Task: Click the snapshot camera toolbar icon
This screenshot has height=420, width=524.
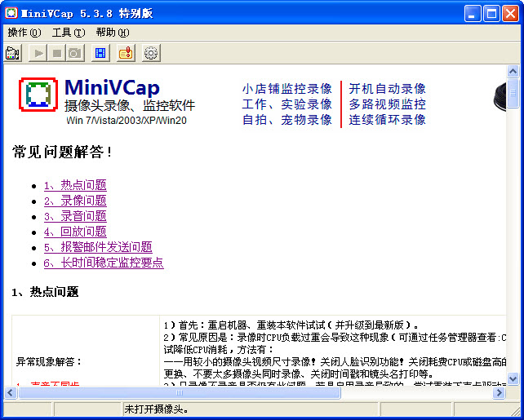Action: pos(75,53)
